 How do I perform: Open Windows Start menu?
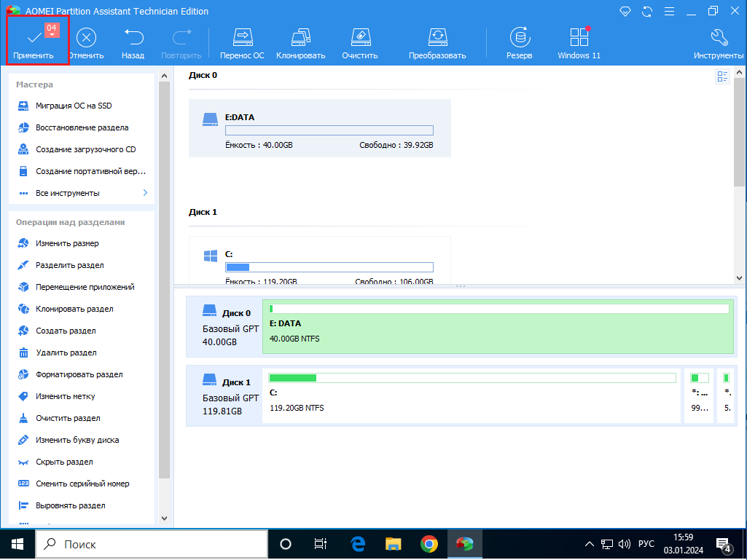(17, 544)
